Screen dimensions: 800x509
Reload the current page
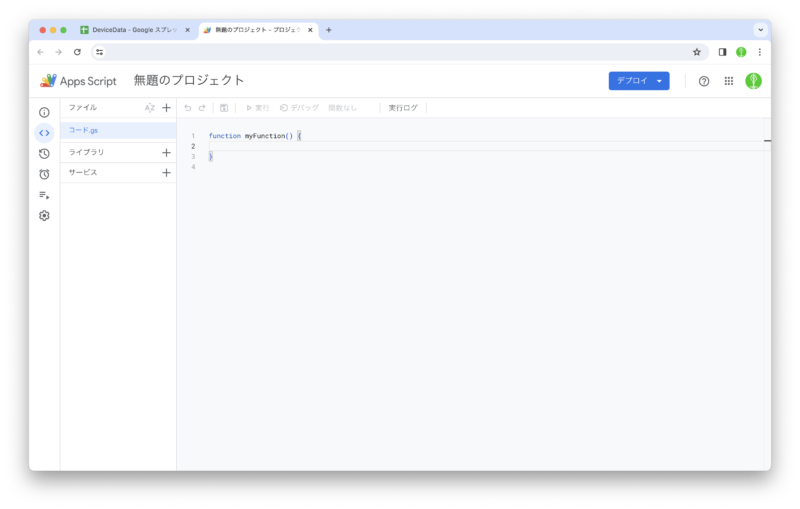[x=77, y=52]
